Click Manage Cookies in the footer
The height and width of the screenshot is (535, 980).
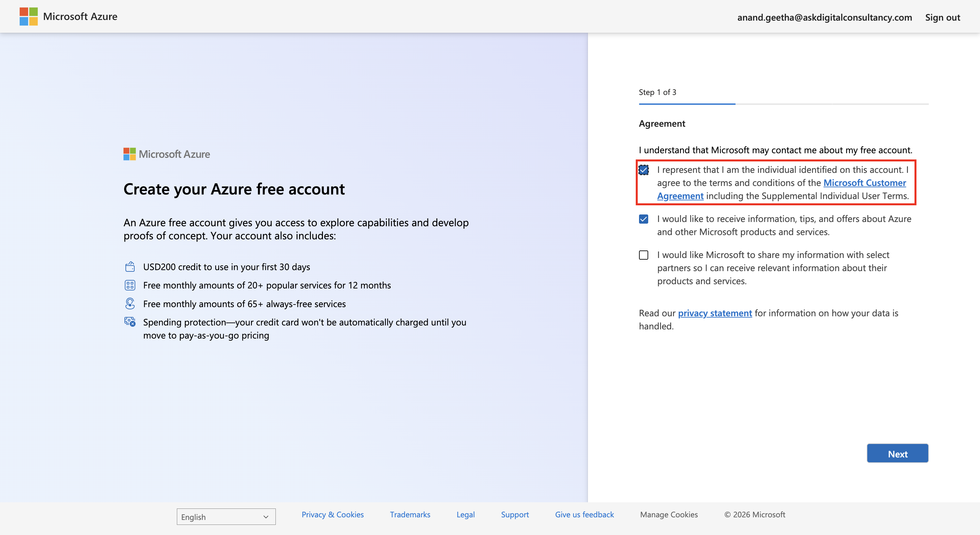(x=669, y=514)
